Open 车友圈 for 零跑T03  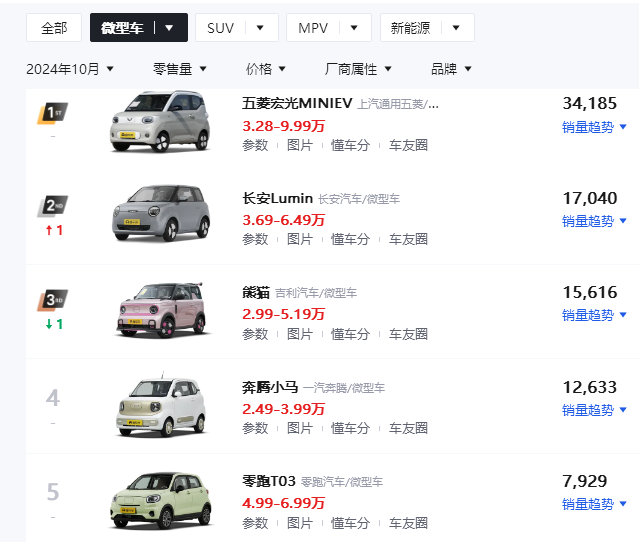408,523
